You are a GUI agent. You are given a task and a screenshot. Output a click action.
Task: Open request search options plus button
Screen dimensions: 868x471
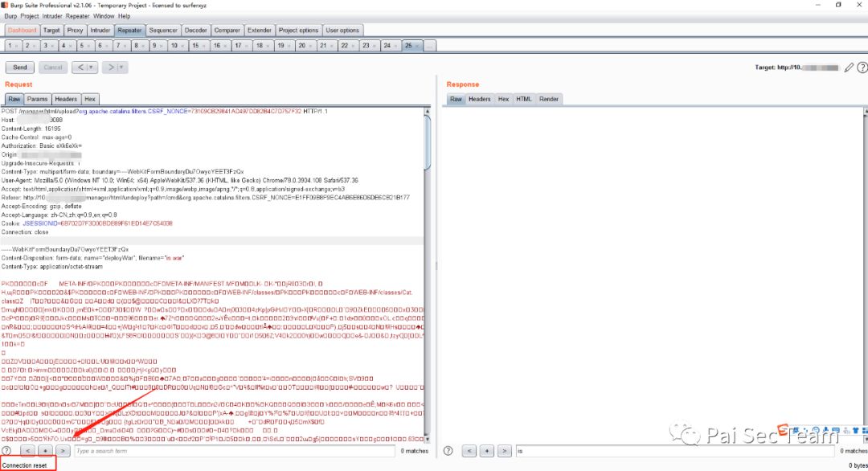45,451
